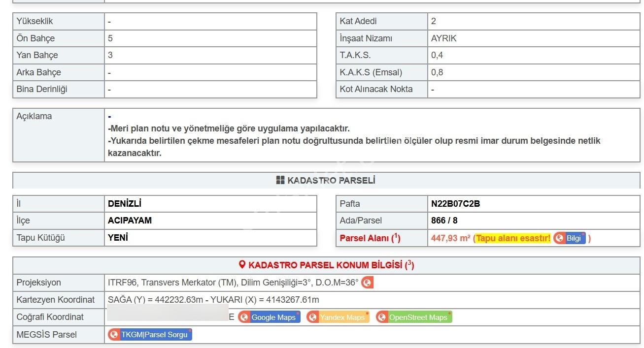Click the globe icon inside the Yandex Maps button
Viewport: 644px width, 348px height.
coord(313,317)
